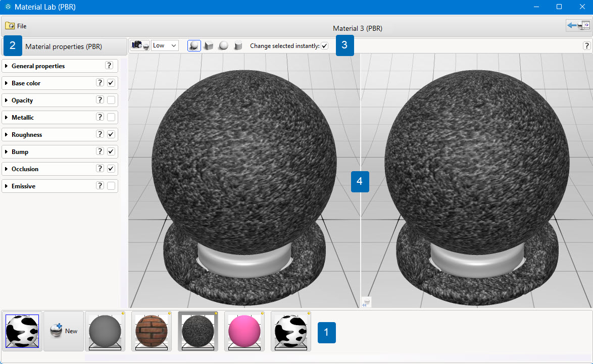Uncheck Change selected instantly
This screenshot has width=593, height=364.
(x=324, y=46)
